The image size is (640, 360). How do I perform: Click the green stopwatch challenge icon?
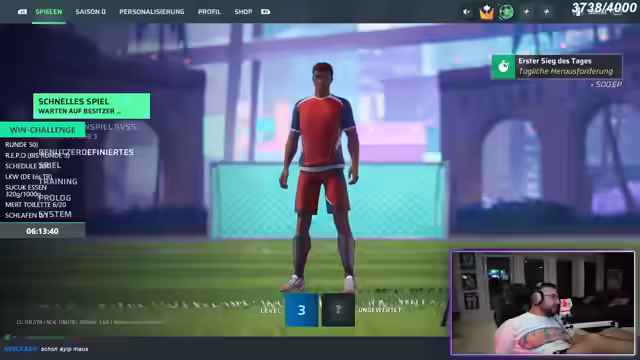click(503, 67)
